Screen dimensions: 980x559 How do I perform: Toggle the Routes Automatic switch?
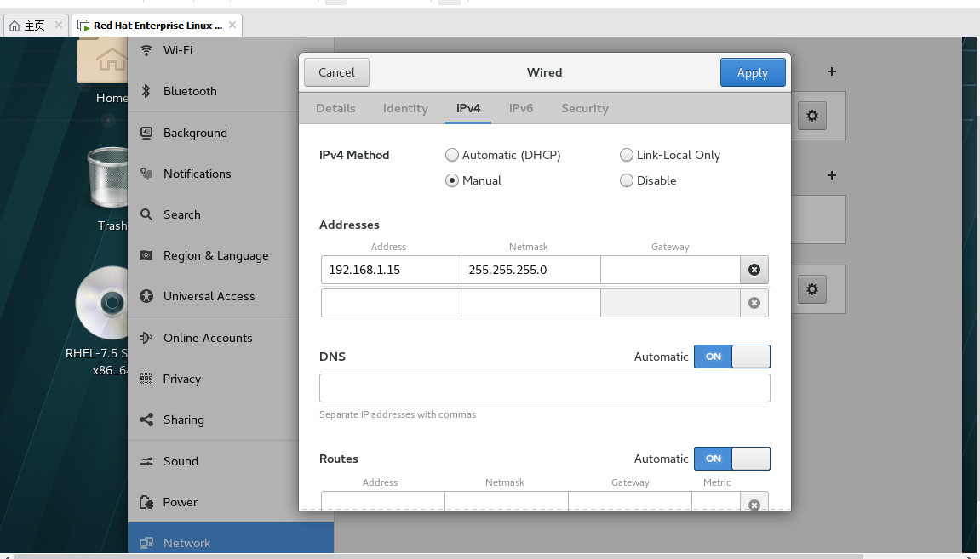point(732,459)
